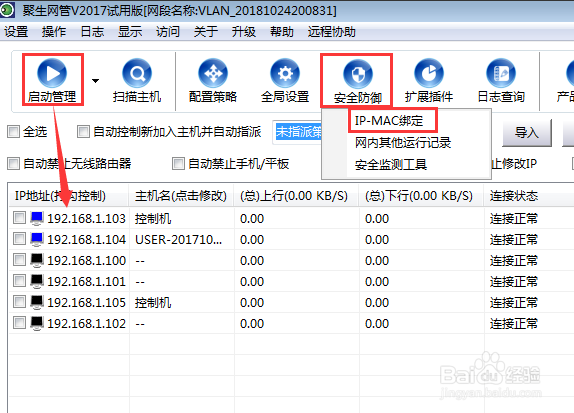Screen dimensions: 574x413
Task: Click the -- host name for 192.168.1.100
Action: pos(140,261)
